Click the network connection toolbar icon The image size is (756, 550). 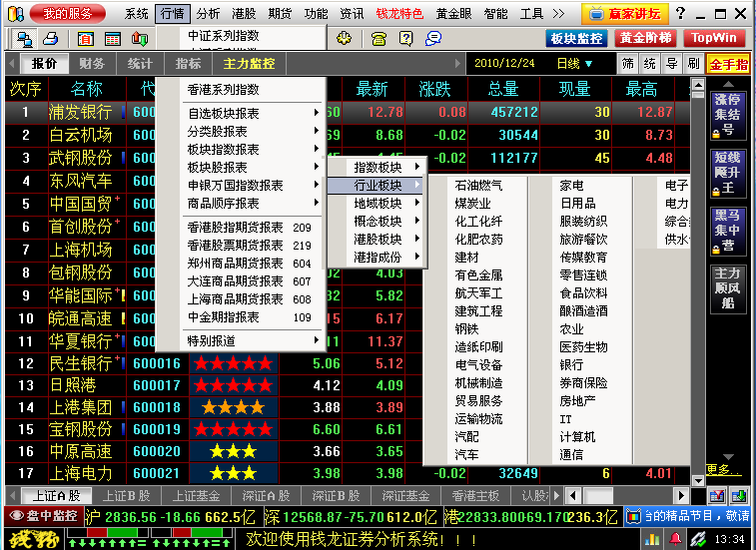(23, 39)
